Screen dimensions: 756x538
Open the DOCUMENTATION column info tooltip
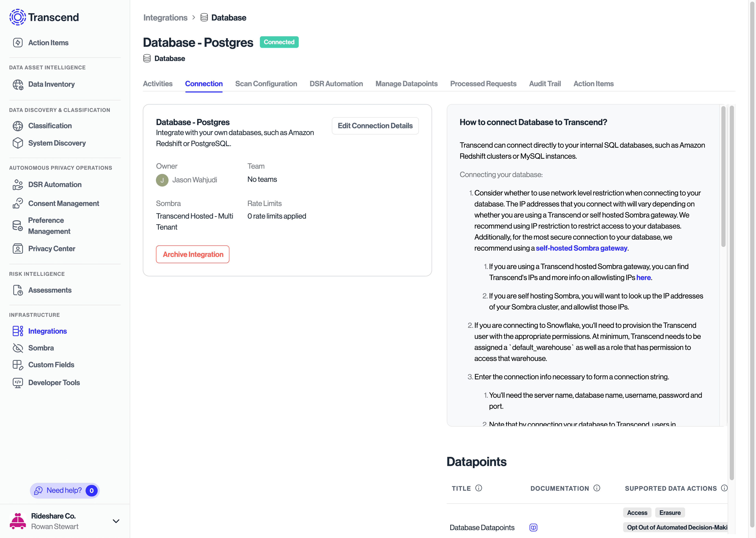tap(597, 488)
